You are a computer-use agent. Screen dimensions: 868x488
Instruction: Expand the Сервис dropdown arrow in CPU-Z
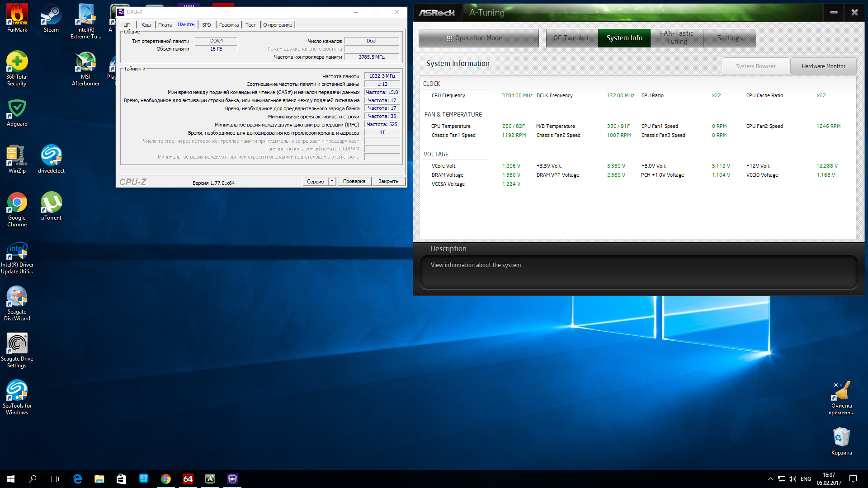[x=332, y=181]
